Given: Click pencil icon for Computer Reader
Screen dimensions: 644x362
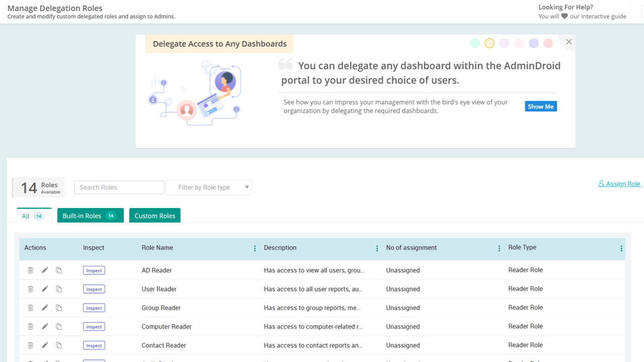Looking at the screenshot, I should (x=45, y=327).
